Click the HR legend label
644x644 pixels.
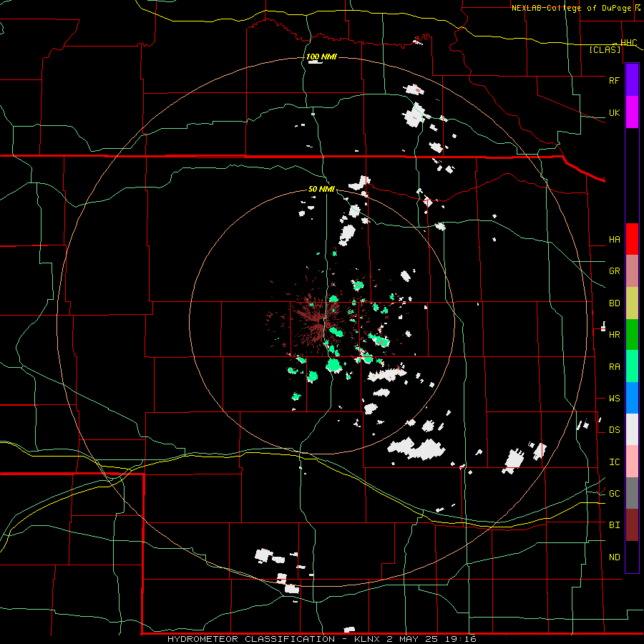pos(614,335)
